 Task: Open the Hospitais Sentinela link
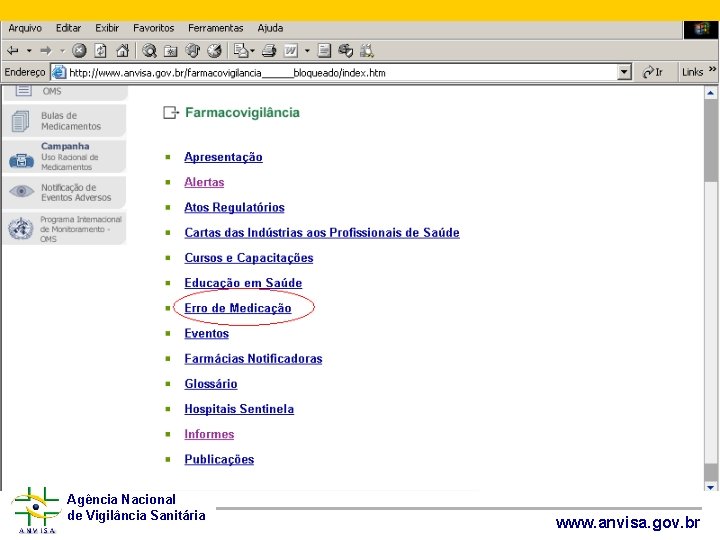tap(239, 409)
